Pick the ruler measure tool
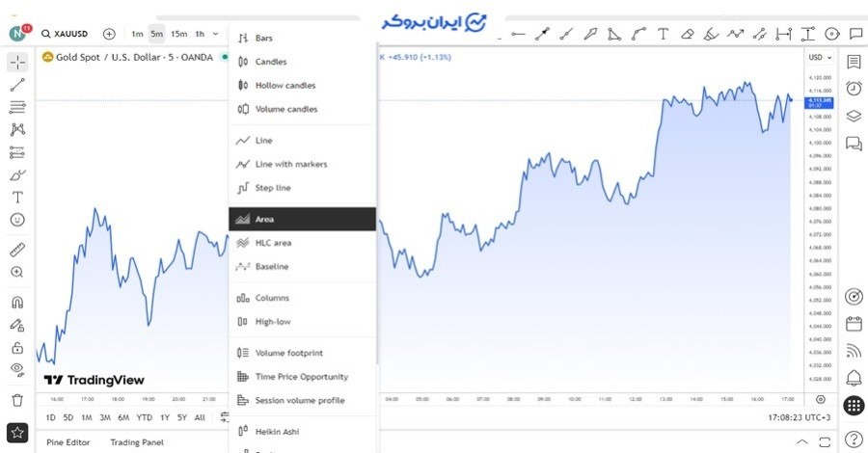This screenshot has height=453, width=868. coord(17,250)
